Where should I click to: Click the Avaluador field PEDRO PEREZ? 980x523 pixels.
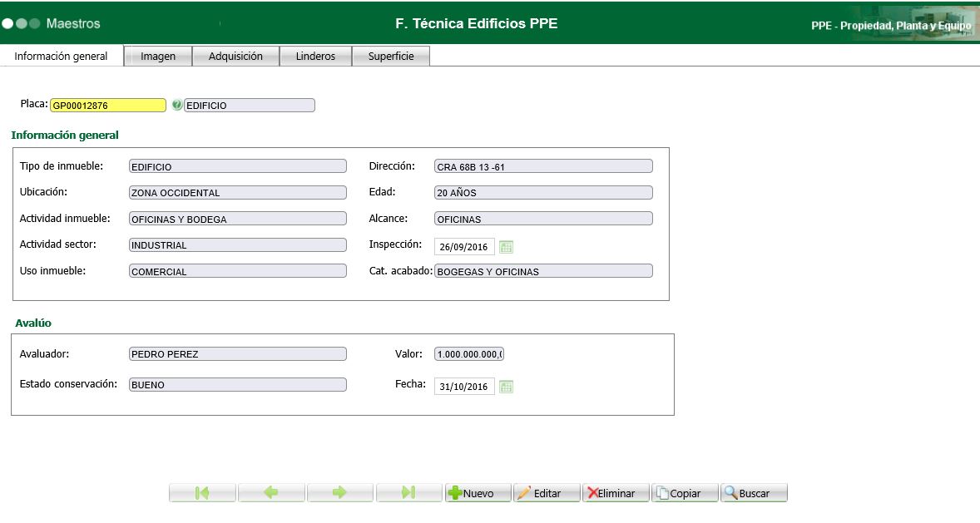pyautogui.click(x=237, y=353)
